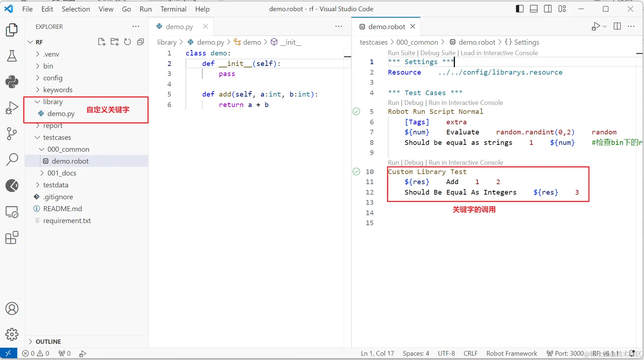Open the Python extension view
The width and height of the screenshot is (644, 360).
tap(12, 82)
